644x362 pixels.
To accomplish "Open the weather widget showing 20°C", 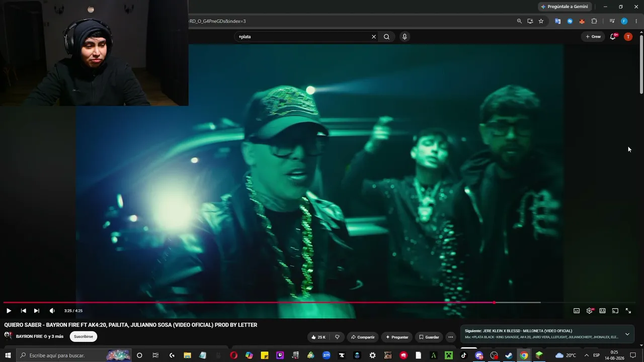I will [x=566, y=355].
